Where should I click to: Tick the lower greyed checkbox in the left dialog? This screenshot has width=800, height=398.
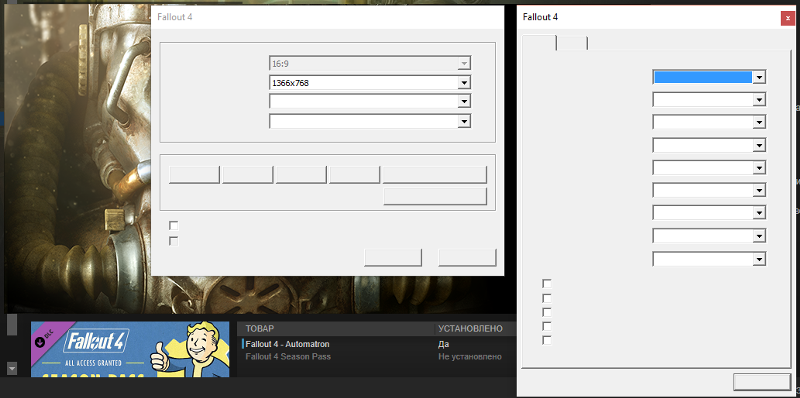pos(174,241)
